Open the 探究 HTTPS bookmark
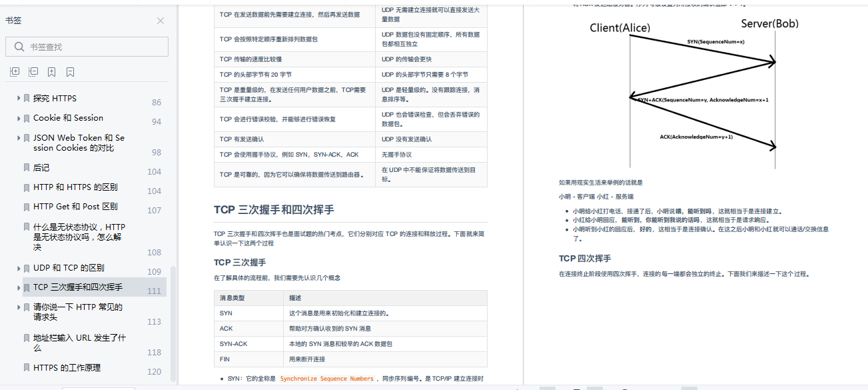 pyautogui.click(x=55, y=98)
